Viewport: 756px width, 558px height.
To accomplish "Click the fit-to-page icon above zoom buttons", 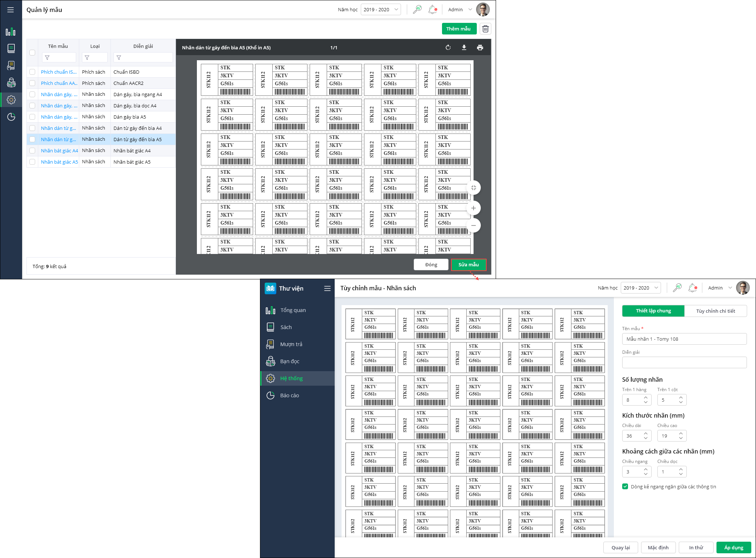I will pyautogui.click(x=473, y=188).
